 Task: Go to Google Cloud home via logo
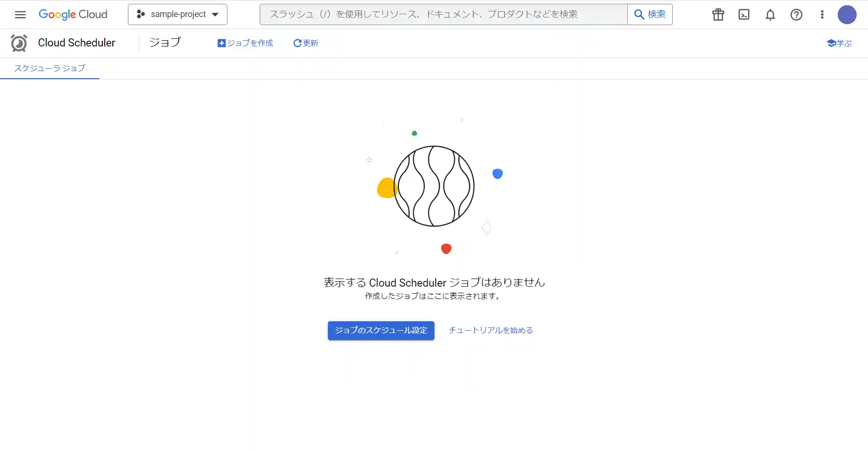point(73,15)
